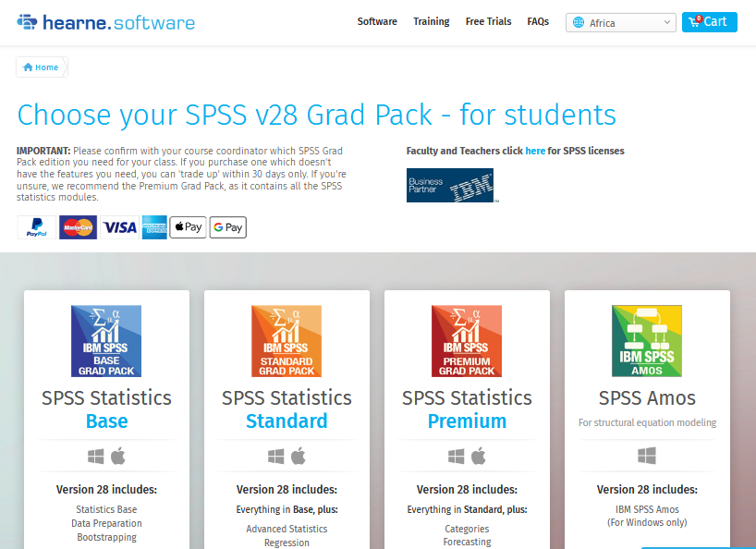
Task: Click the Windows icon under SPSS Amos
Action: point(647,455)
